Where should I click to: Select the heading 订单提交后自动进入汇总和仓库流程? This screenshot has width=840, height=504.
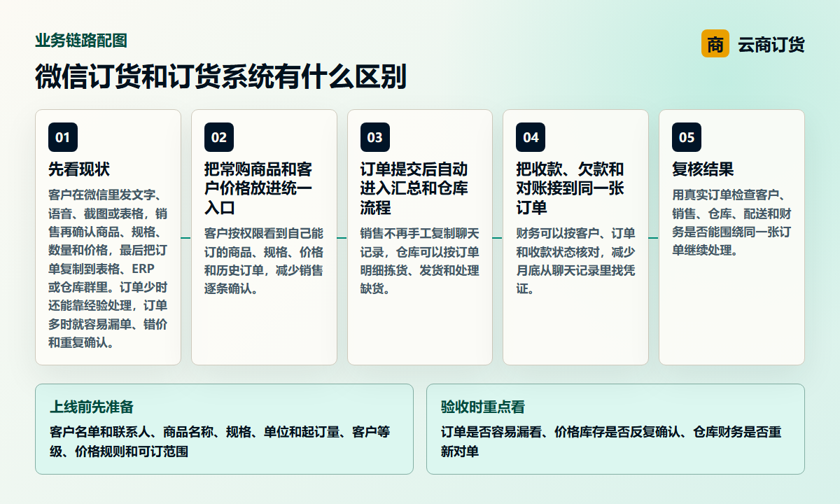pos(414,189)
